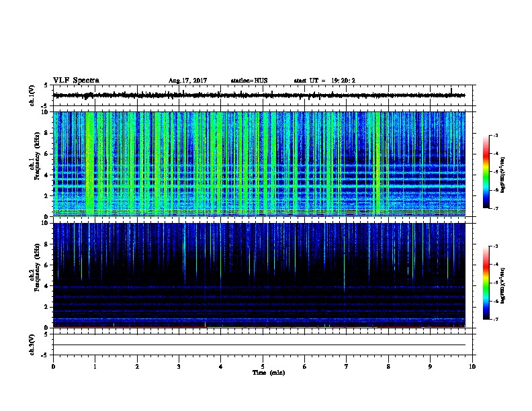The image size is (532, 411).
Task: Click the "station=HUS" header label
Action: point(249,81)
